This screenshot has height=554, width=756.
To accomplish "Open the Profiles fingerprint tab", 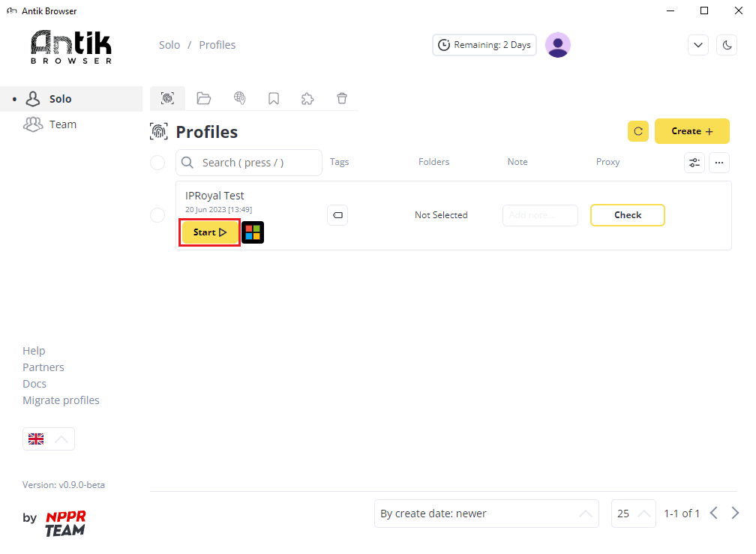I will pos(167,99).
